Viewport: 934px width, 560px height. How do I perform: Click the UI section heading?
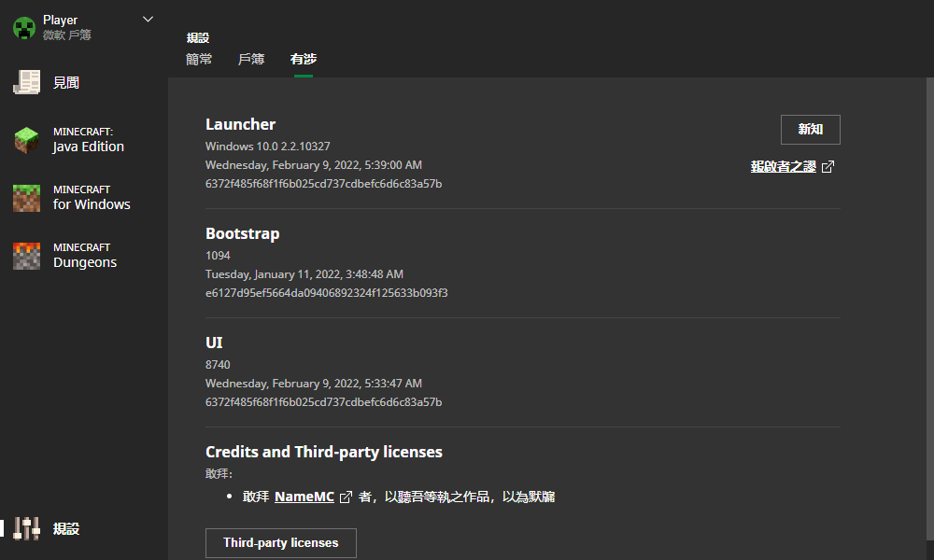pos(214,343)
